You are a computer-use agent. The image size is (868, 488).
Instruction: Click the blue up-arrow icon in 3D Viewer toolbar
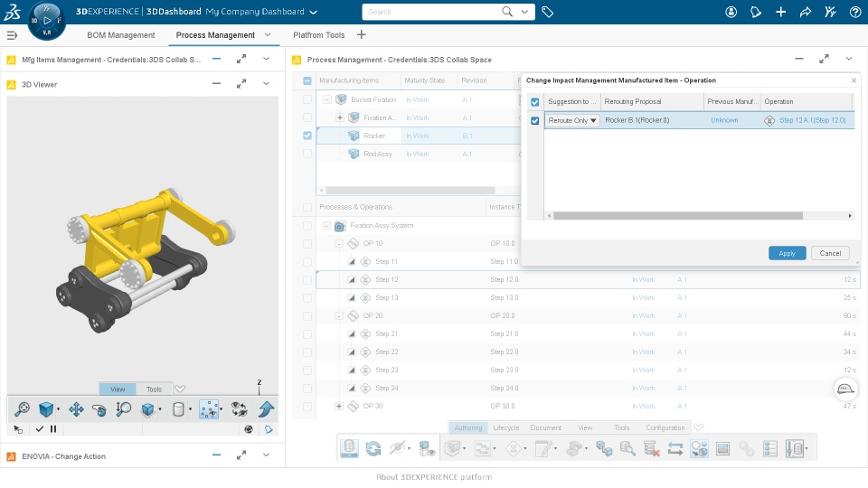click(266, 408)
